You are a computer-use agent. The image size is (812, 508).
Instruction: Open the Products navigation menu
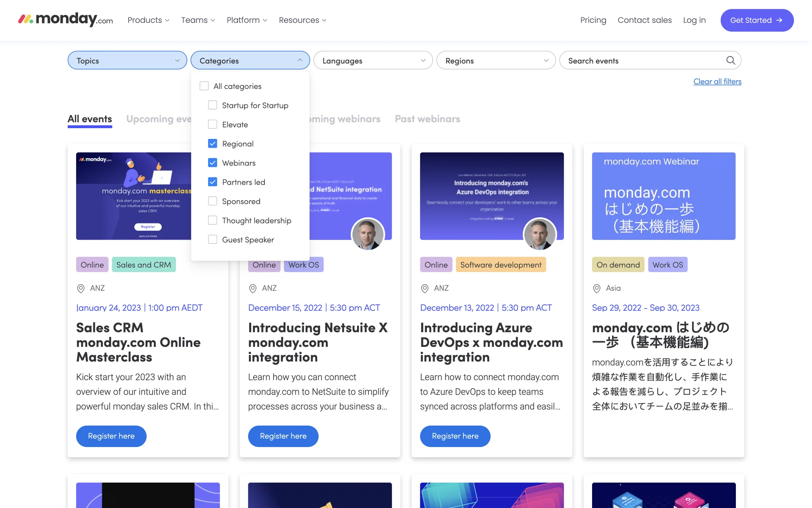click(x=148, y=20)
